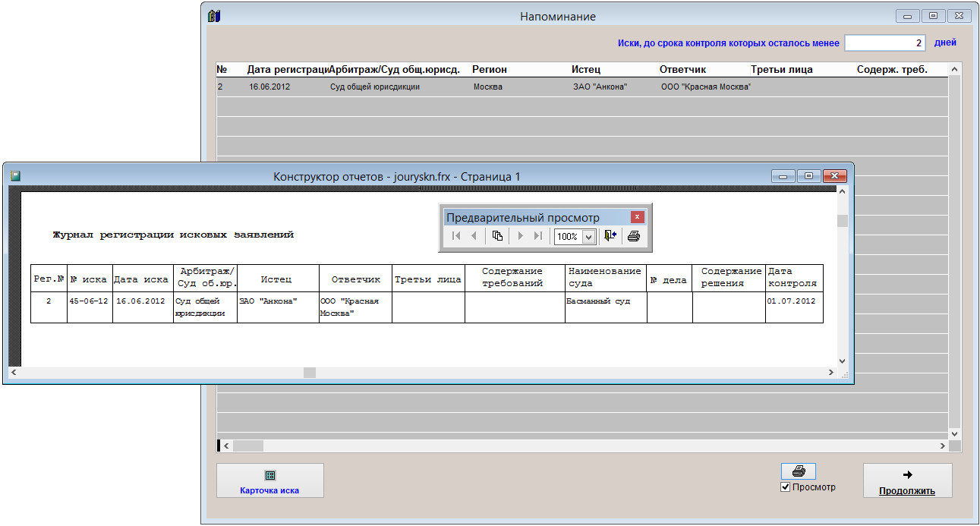The height and width of the screenshot is (526, 980).
Task: Open Карточка иска
Action: pyautogui.click(x=269, y=480)
